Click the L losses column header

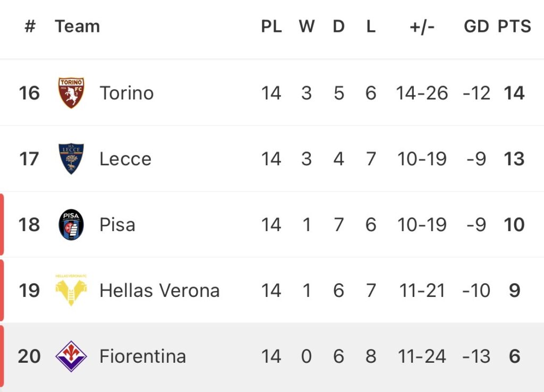click(371, 27)
